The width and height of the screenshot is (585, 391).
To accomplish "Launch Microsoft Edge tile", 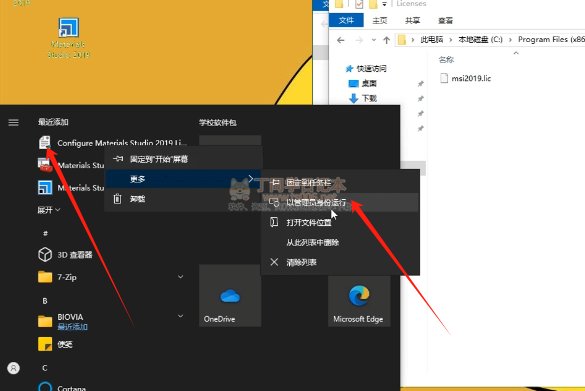I will click(359, 301).
